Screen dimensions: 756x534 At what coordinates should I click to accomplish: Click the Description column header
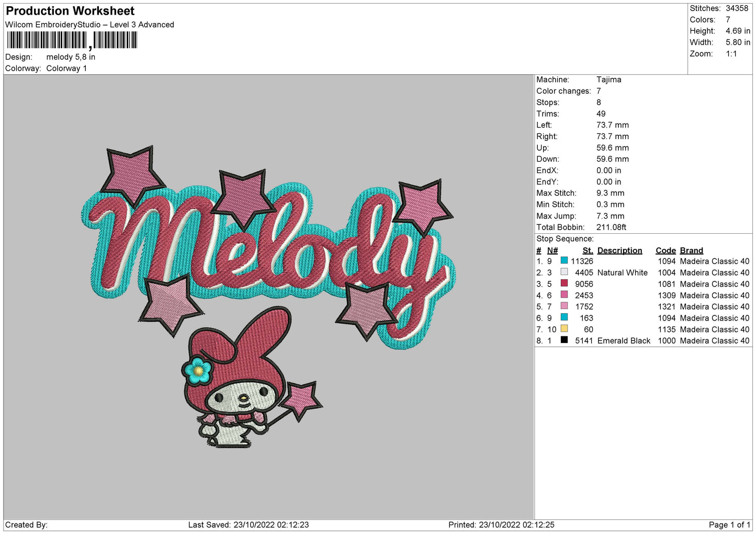[x=619, y=251]
